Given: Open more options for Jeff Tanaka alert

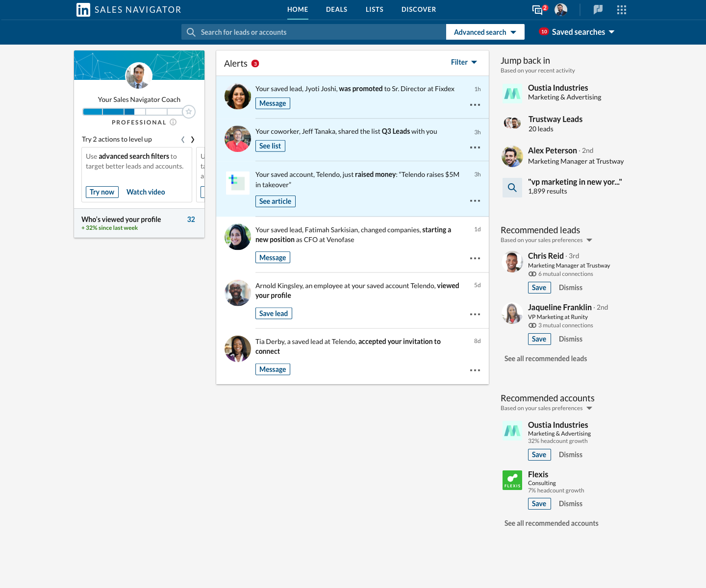Looking at the screenshot, I should [475, 147].
